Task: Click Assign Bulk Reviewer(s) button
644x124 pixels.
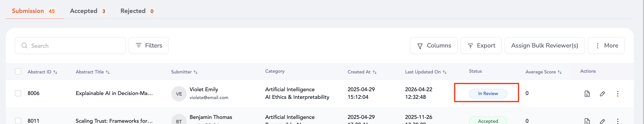Action: tap(545, 45)
